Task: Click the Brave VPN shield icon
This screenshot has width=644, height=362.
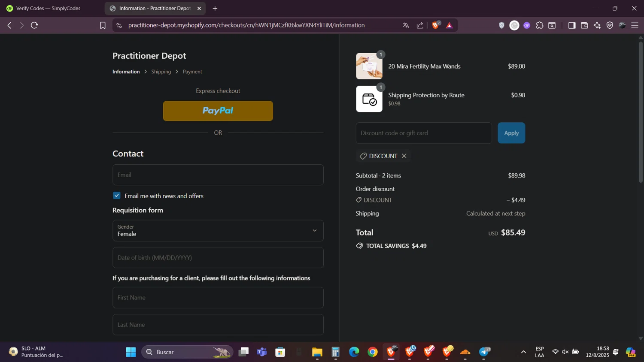Action: tap(610, 25)
